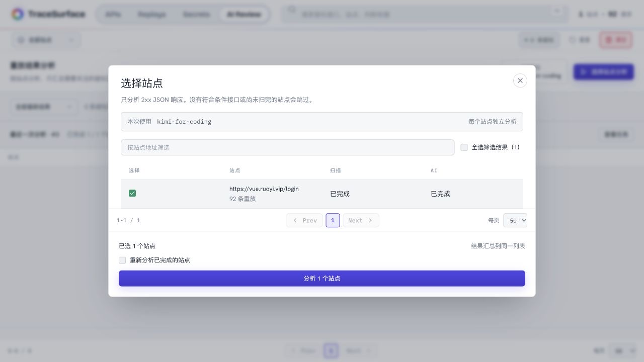Toggle the 重新分析已完成的站点 checkbox
This screenshot has height=362, width=644.
click(122, 260)
